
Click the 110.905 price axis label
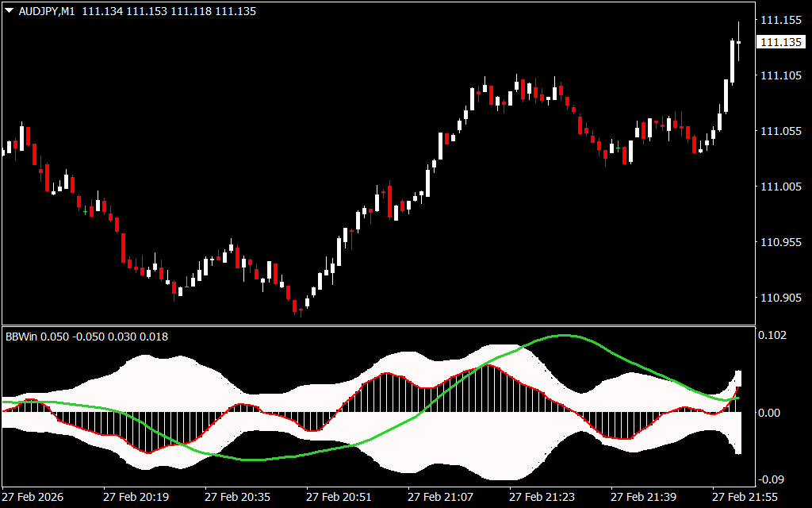[x=780, y=298]
